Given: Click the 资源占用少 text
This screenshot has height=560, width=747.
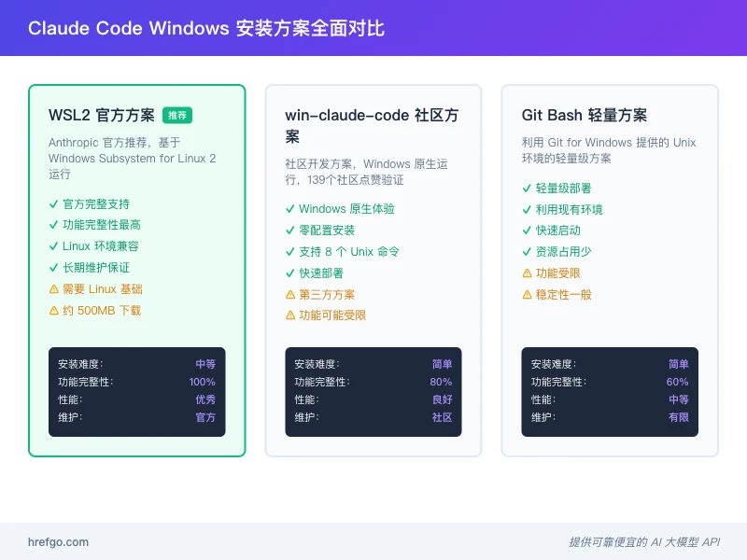Looking at the screenshot, I should pyautogui.click(x=564, y=252).
